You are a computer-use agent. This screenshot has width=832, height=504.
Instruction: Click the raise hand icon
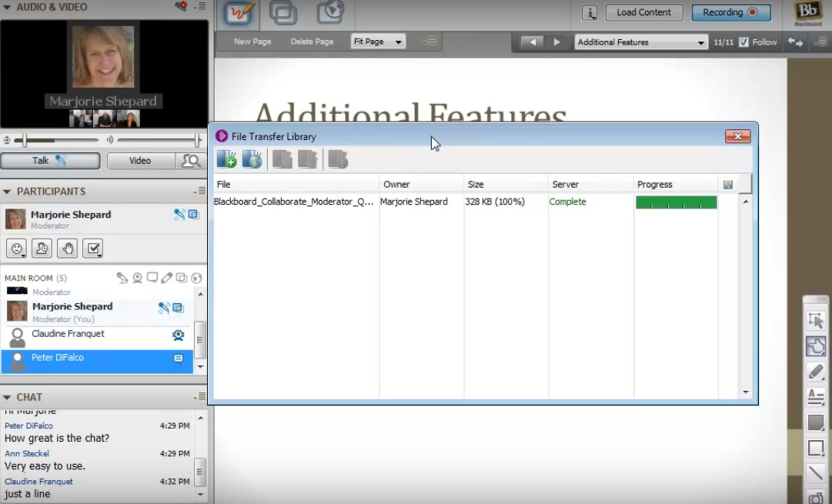click(67, 249)
